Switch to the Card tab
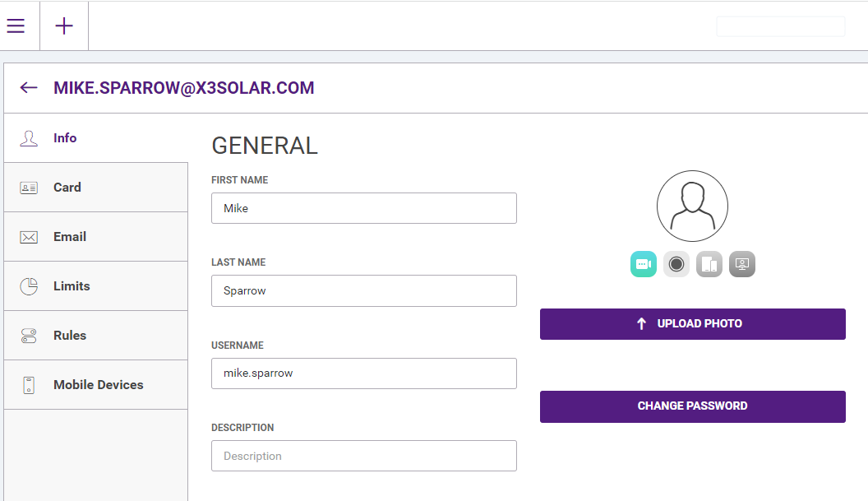The image size is (868, 501). point(95,188)
